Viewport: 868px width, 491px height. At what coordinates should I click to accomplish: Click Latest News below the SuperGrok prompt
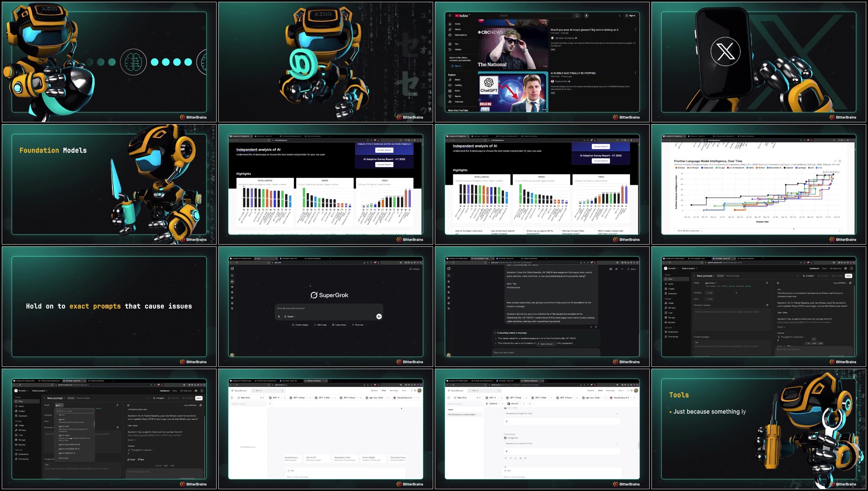(x=339, y=325)
